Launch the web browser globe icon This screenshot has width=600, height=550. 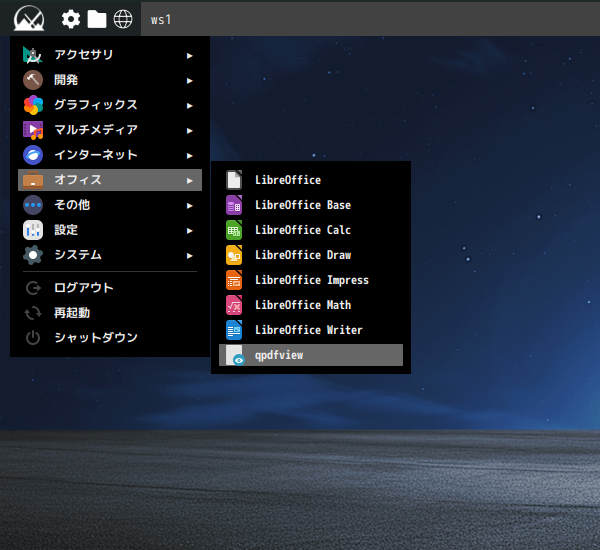point(123,19)
